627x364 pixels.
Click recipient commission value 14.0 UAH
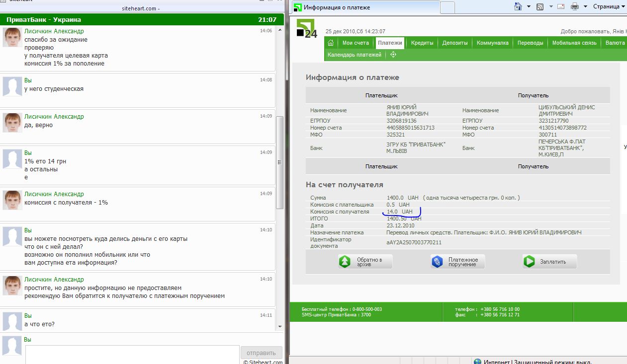(400, 212)
